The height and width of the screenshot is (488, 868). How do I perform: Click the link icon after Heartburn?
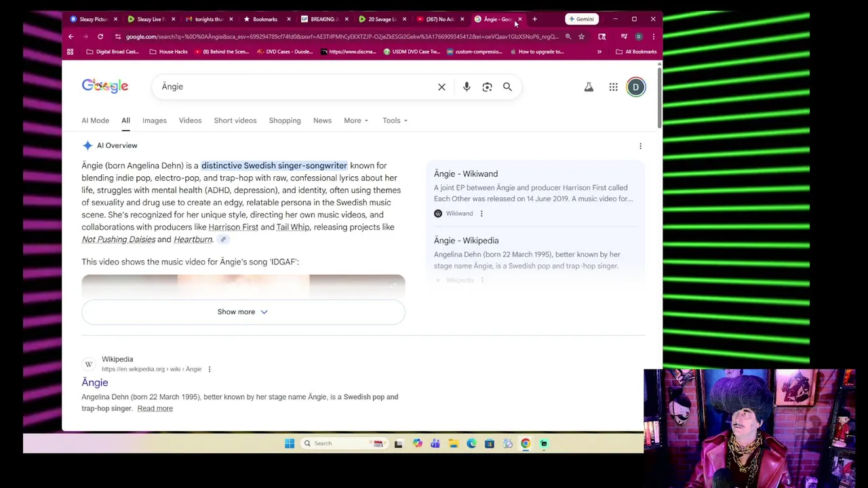[223, 239]
